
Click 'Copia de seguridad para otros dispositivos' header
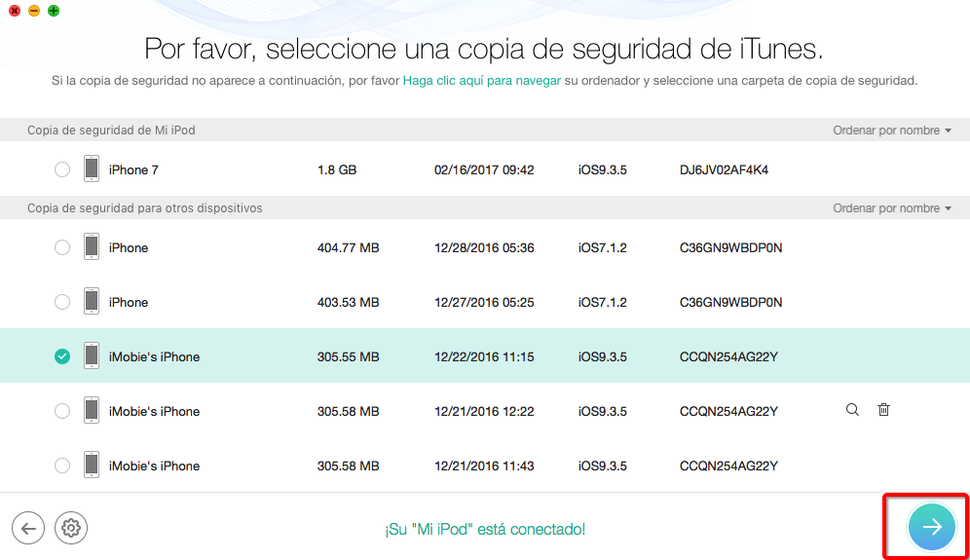point(145,207)
